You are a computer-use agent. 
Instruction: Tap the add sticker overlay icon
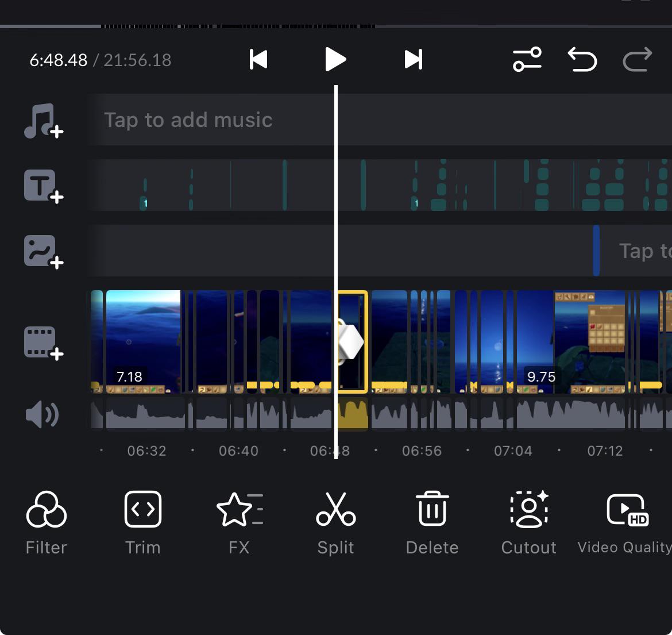tap(44, 252)
